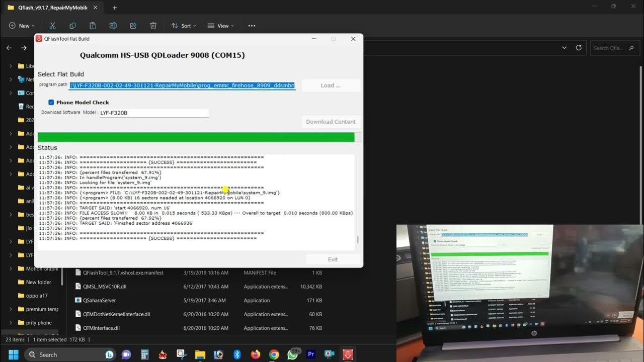Refresh the Explorer folder view
644x362 pixels.
[x=579, y=48]
